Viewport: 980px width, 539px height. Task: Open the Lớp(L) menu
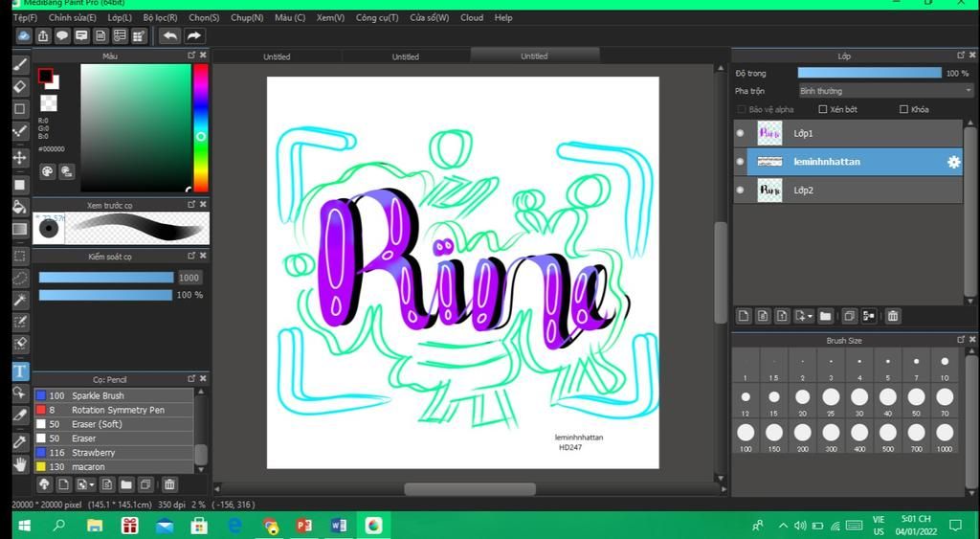click(120, 17)
